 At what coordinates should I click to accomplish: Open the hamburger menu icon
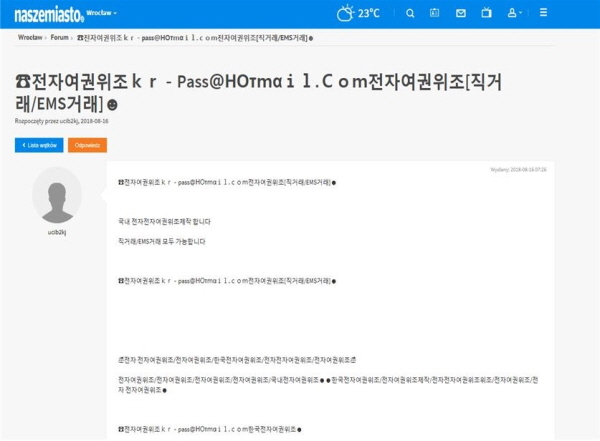tap(571, 13)
